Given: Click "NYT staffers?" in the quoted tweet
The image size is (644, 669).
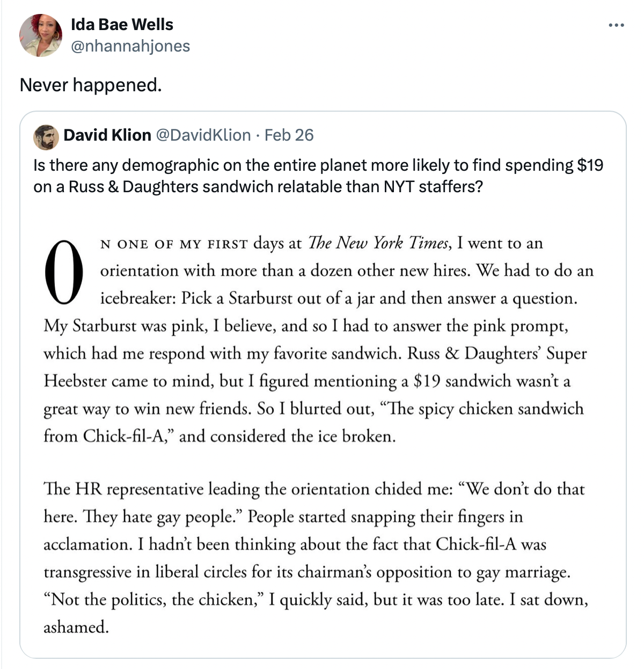Looking at the screenshot, I should coord(433,186).
